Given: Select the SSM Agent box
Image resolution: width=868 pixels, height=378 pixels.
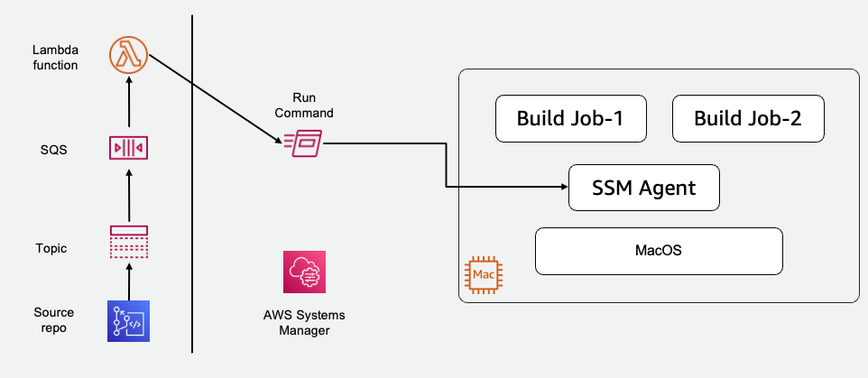Looking at the screenshot, I should [644, 188].
